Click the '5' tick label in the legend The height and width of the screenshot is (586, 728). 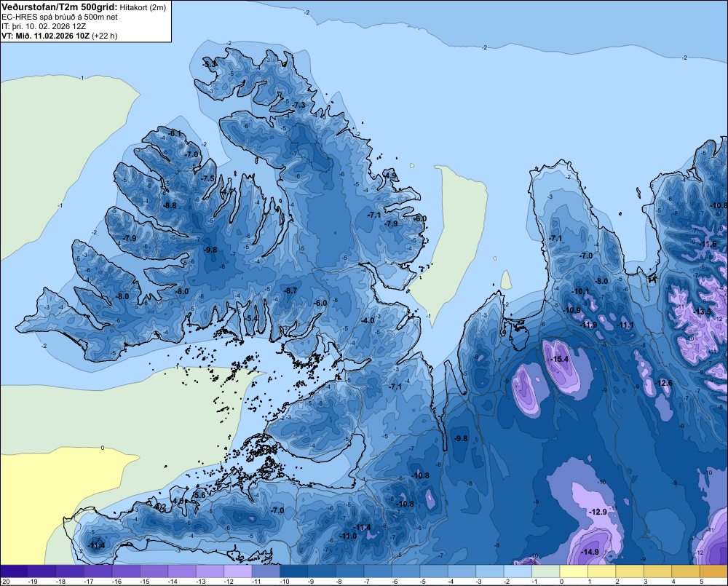[701, 582]
